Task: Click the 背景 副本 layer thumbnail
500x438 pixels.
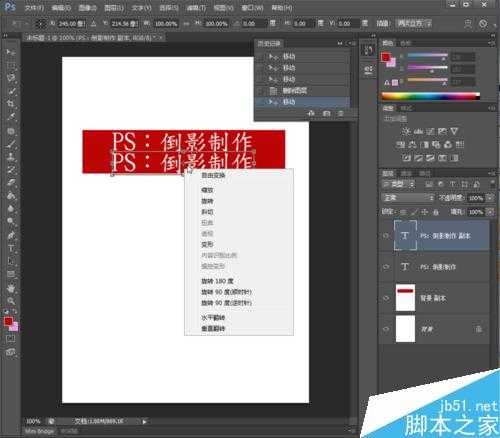Action: click(405, 298)
